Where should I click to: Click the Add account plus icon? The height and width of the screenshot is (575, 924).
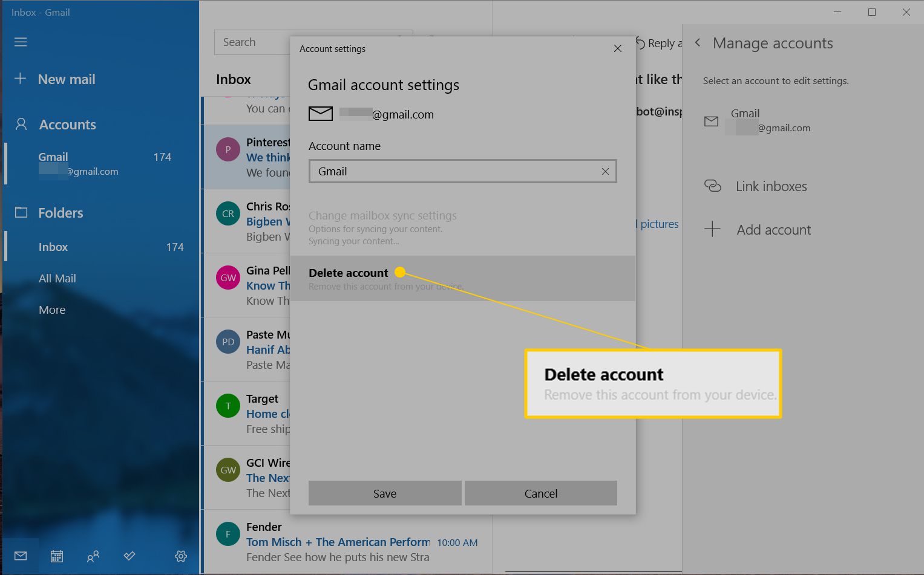coord(713,229)
